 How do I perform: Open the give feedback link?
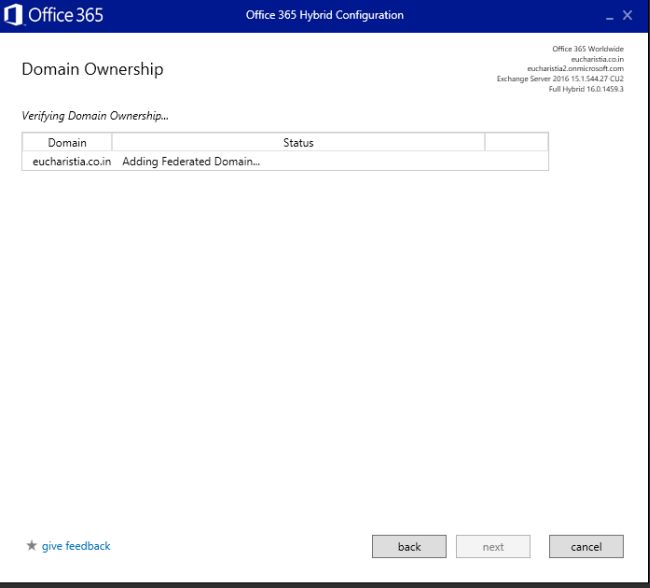[x=76, y=546]
